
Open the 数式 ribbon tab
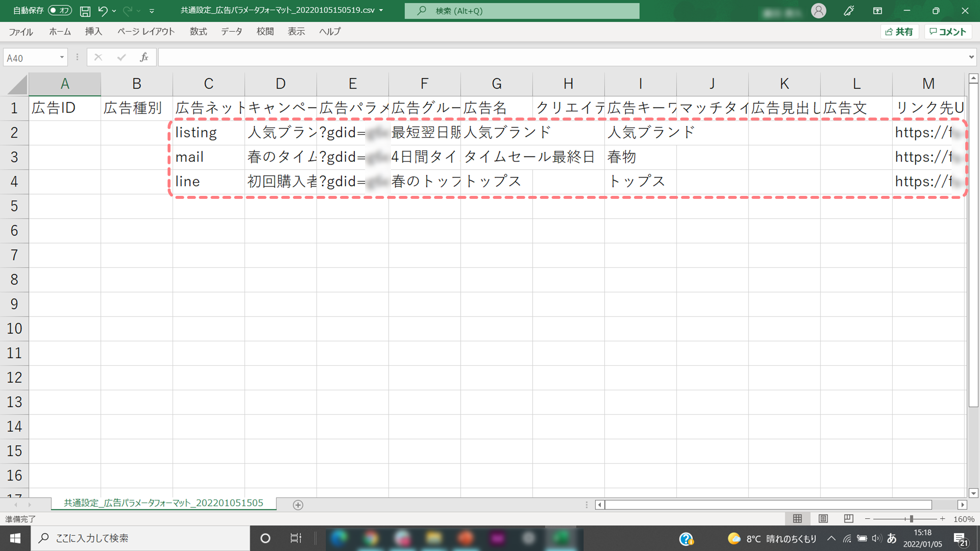(198, 32)
